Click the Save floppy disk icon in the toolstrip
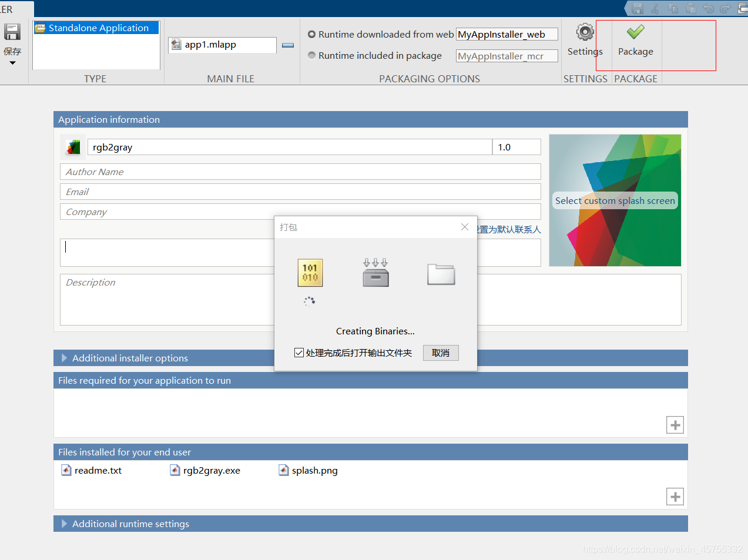This screenshot has width=748, height=560. [12, 32]
